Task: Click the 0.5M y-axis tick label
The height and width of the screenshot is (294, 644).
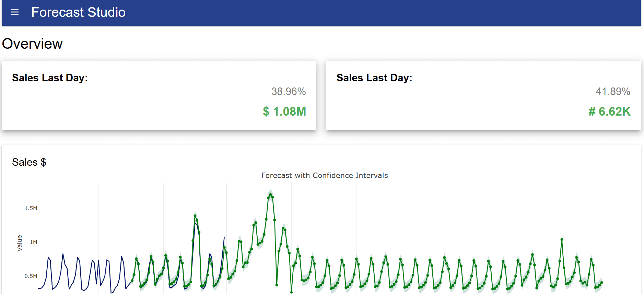Action: [x=31, y=276]
